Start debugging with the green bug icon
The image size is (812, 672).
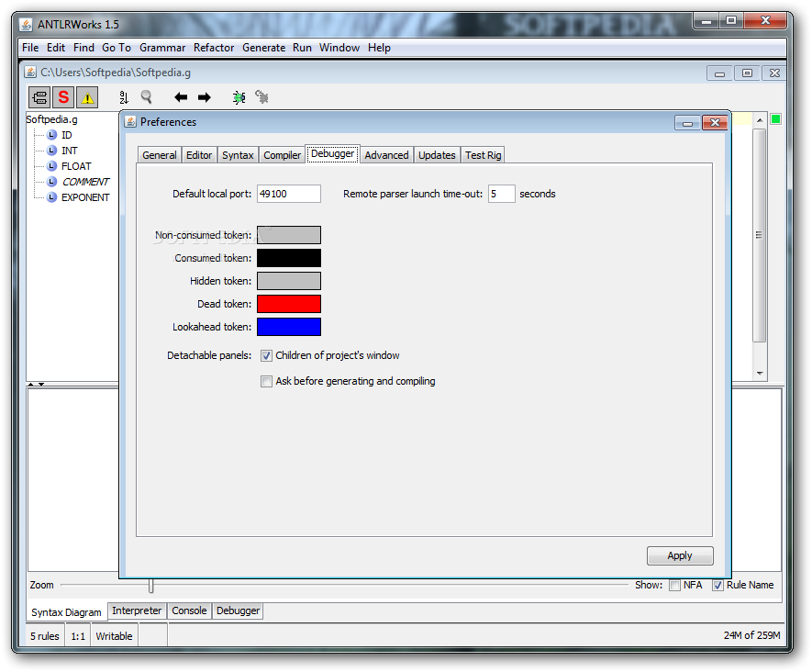[x=239, y=97]
